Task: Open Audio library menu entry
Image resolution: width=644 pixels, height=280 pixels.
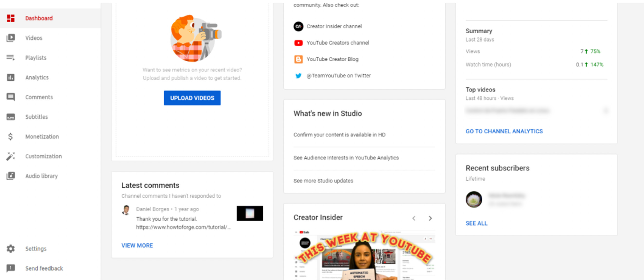Action: click(x=42, y=176)
